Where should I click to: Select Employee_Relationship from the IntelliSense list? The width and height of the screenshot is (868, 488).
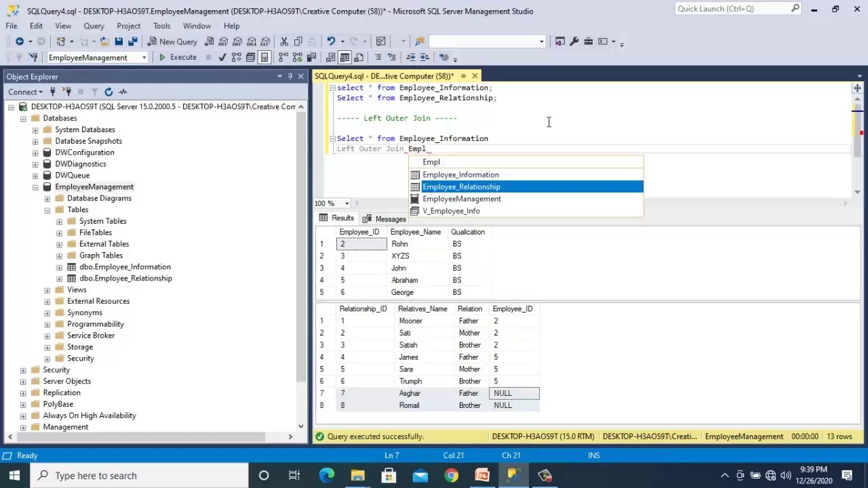tap(461, 186)
